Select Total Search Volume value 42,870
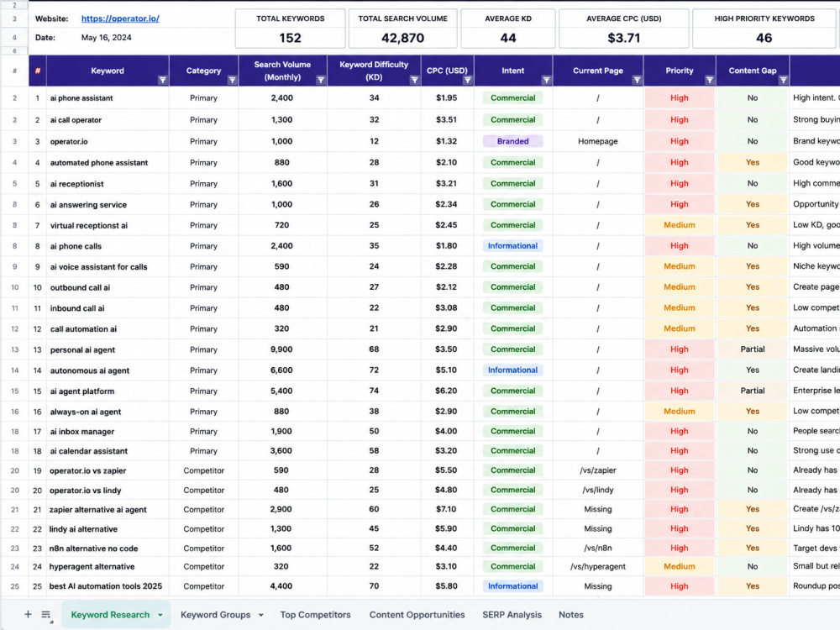The width and height of the screenshot is (840, 630). click(403, 38)
